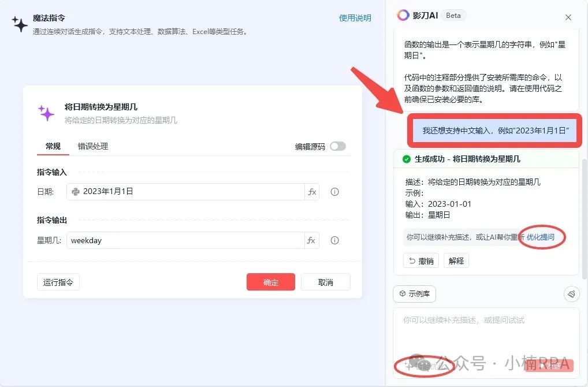Click the broom icon to clear the conversation
588x387 pixels.
572,294
